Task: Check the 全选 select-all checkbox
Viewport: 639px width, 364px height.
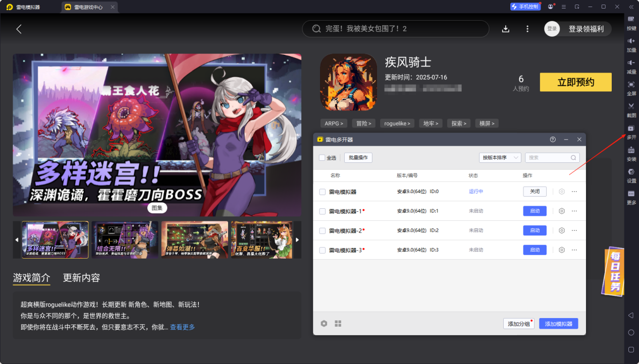Action: [322, 158]
